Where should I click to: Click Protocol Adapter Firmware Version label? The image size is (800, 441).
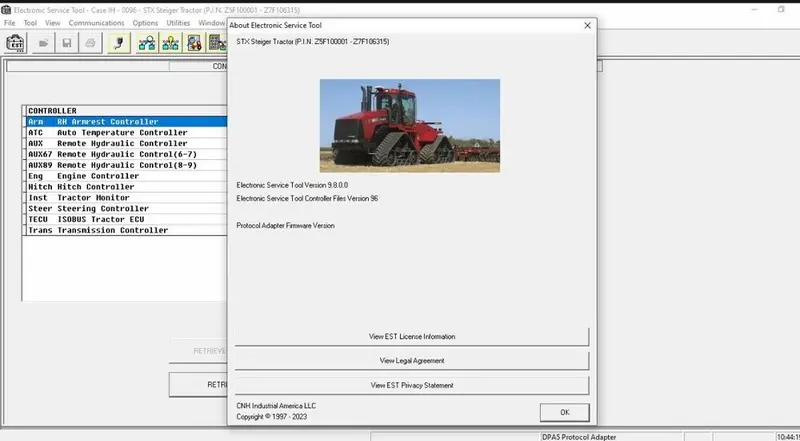286,226
